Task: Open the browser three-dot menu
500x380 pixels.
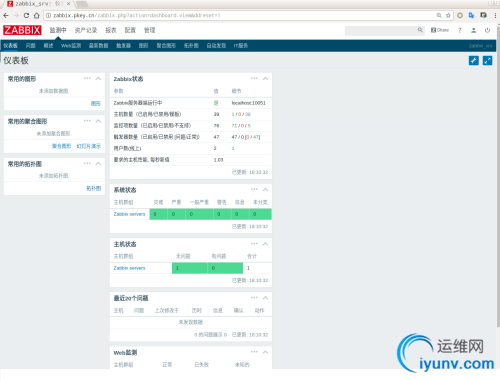Action: [496, 15]
